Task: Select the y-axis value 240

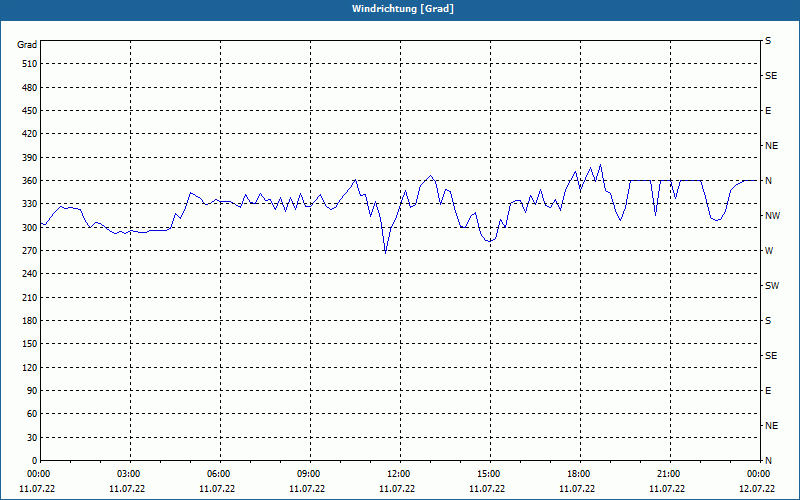Action: [30, 274]
